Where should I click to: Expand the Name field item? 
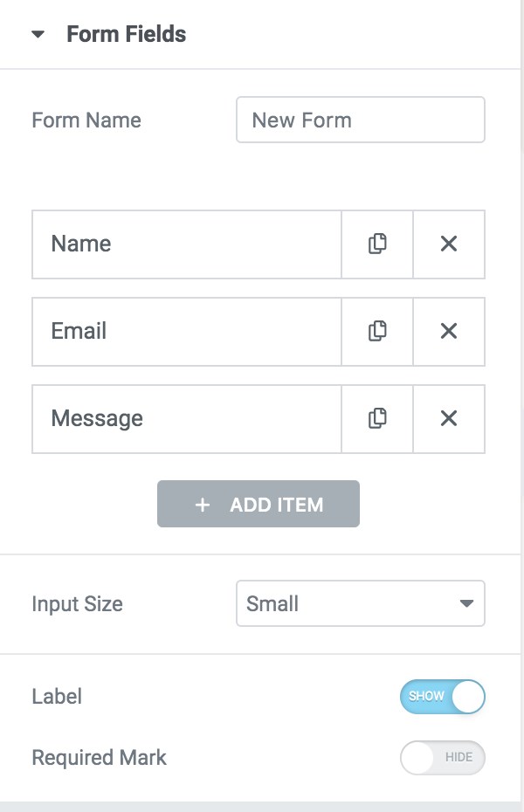(x=186, y=244)
